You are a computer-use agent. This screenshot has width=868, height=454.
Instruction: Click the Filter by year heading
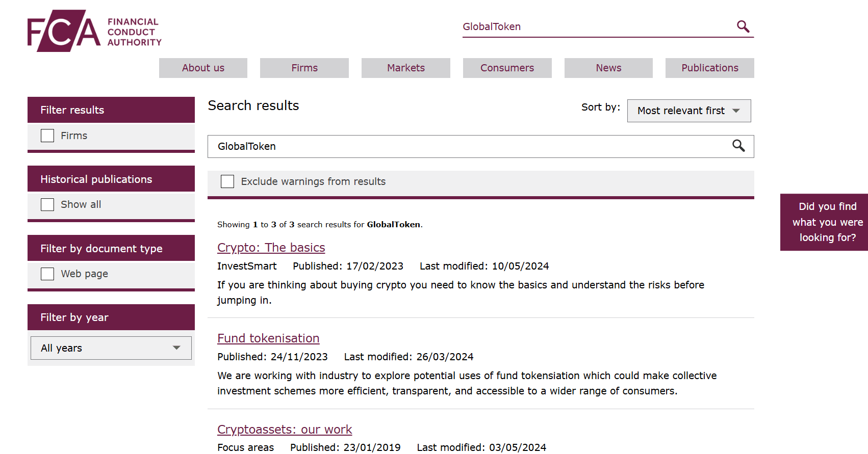coord(111,317)
